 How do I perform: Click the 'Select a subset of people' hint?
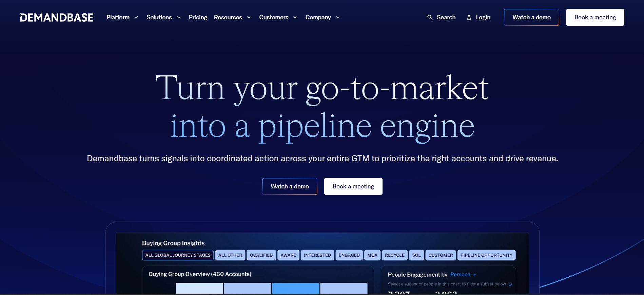447,284
